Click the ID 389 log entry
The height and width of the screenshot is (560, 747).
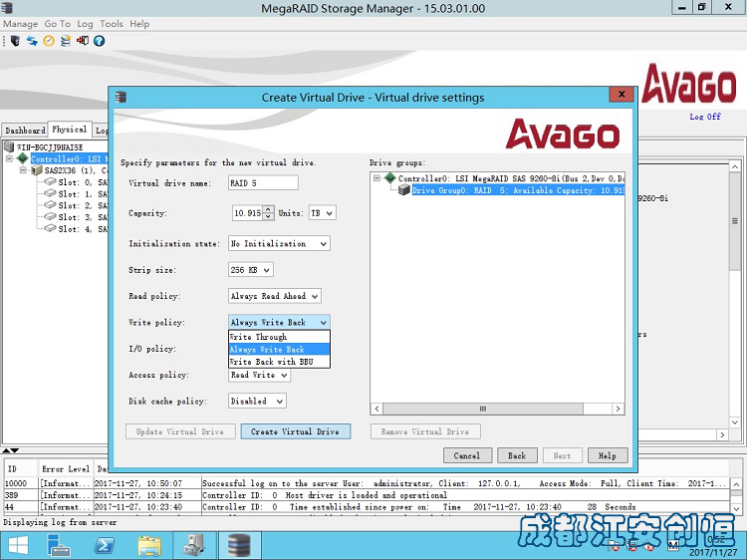click(x=366, y=495)
